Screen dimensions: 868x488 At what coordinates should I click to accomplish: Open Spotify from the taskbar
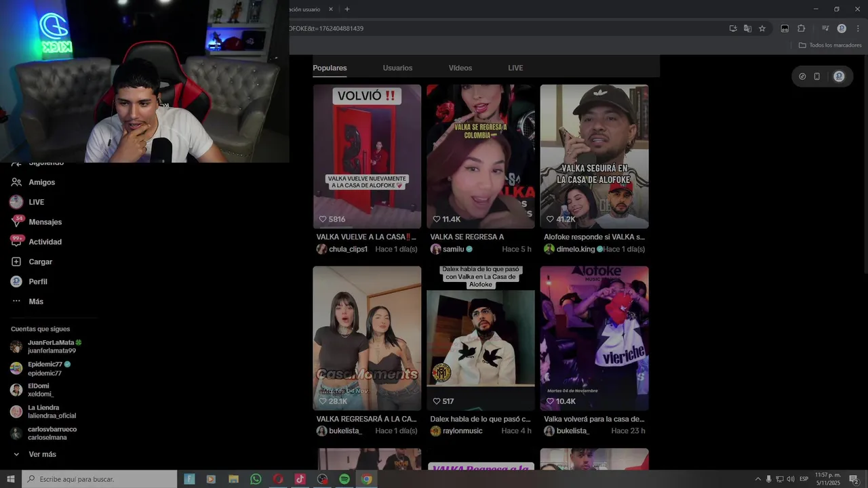(344, 479)
